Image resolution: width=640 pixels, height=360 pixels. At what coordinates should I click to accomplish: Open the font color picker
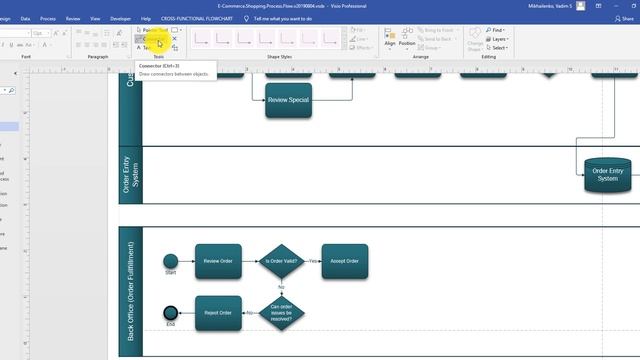click(46, 45)
